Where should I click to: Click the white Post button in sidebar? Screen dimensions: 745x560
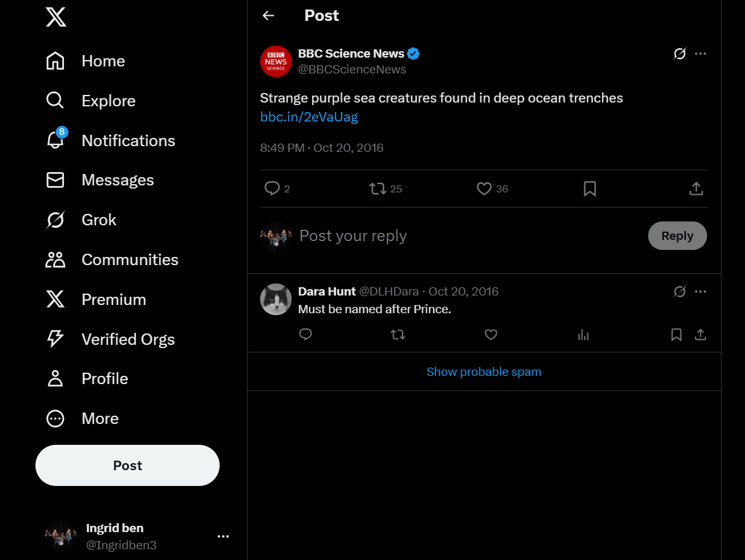coord(127,466)
